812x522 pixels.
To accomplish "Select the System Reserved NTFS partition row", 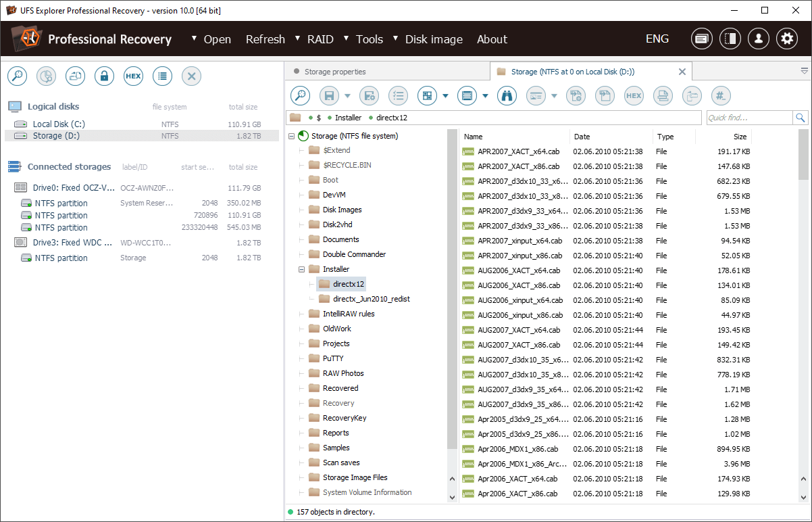I will 142,203.
